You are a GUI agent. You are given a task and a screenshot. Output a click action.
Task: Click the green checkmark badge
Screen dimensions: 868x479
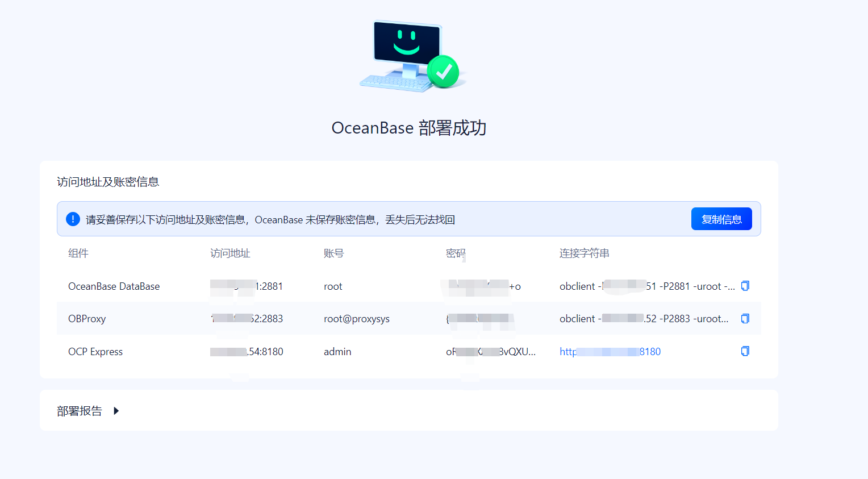coord(443,72)
